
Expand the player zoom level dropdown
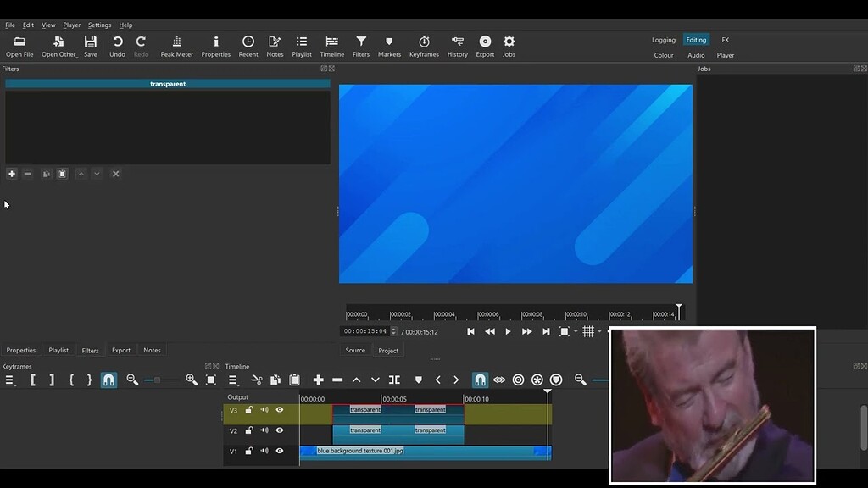click(576, 331)
